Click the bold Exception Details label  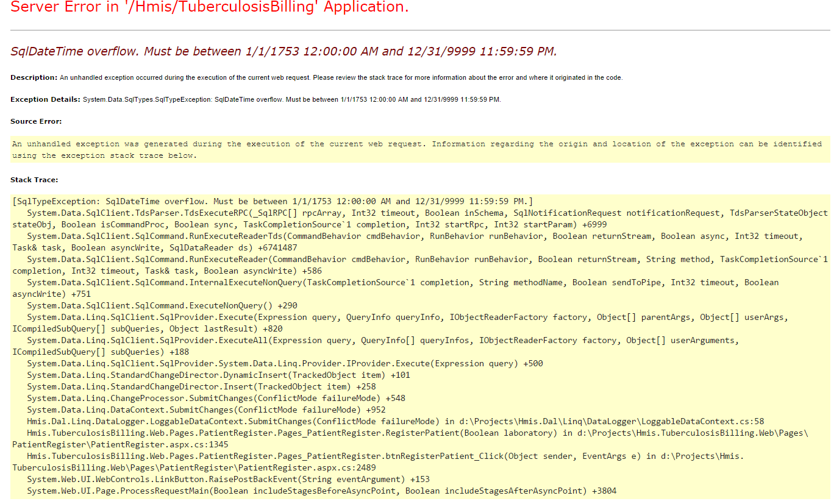coord(45,99)
